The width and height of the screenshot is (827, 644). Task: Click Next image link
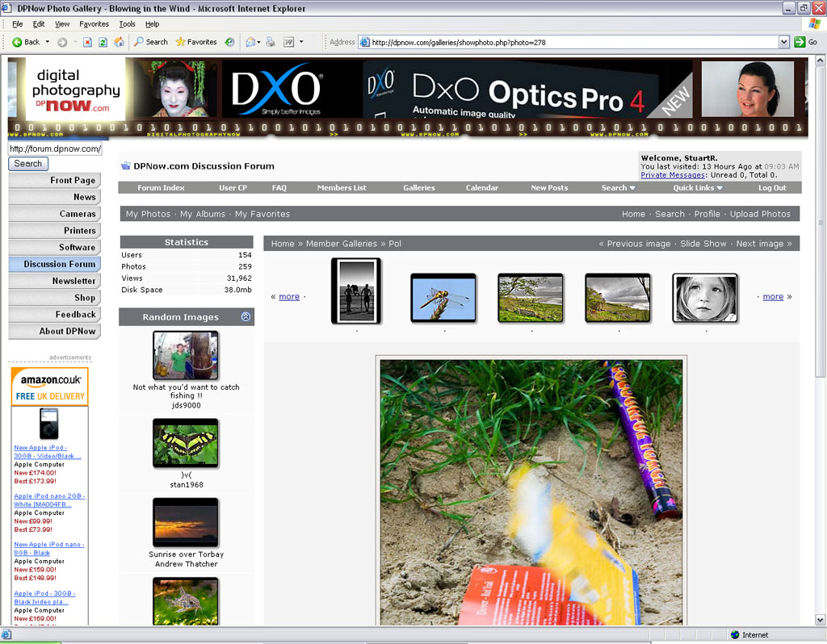pos(763,244)
